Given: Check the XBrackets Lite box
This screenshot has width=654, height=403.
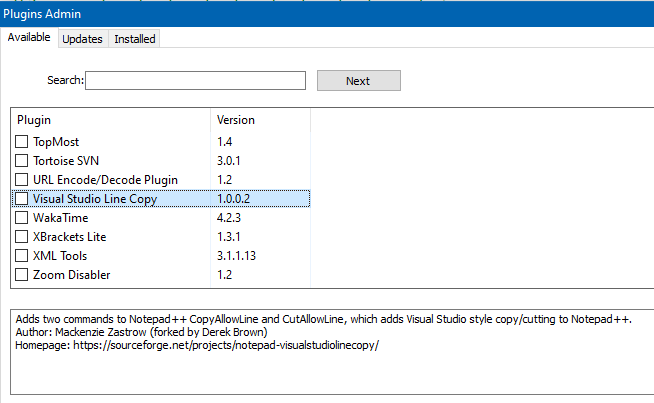Looking at the screenshot, I should (x=21, y=237).
